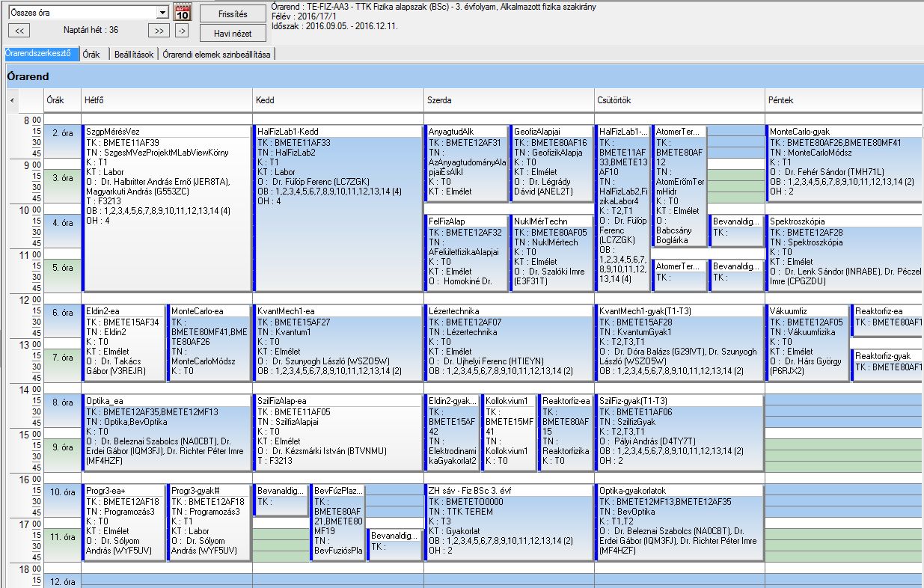
Task: Select the Reaktorfiz-gyak Friday block
Action: tap(887, 366)
